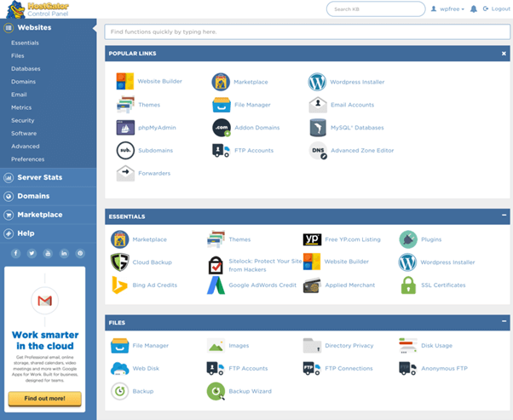
Task: Select Databases in the Websites menu
Action: click(26, 69)
